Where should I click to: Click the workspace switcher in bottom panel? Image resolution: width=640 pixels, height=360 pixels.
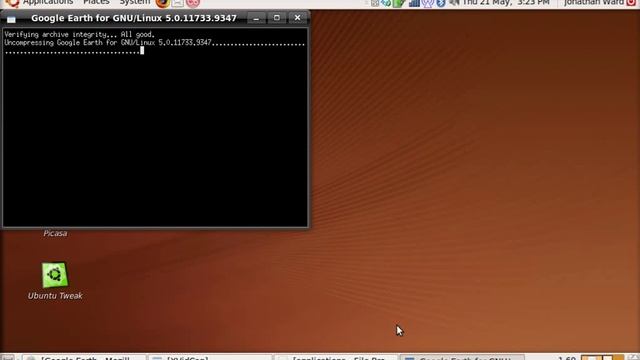tap(602, 358)
